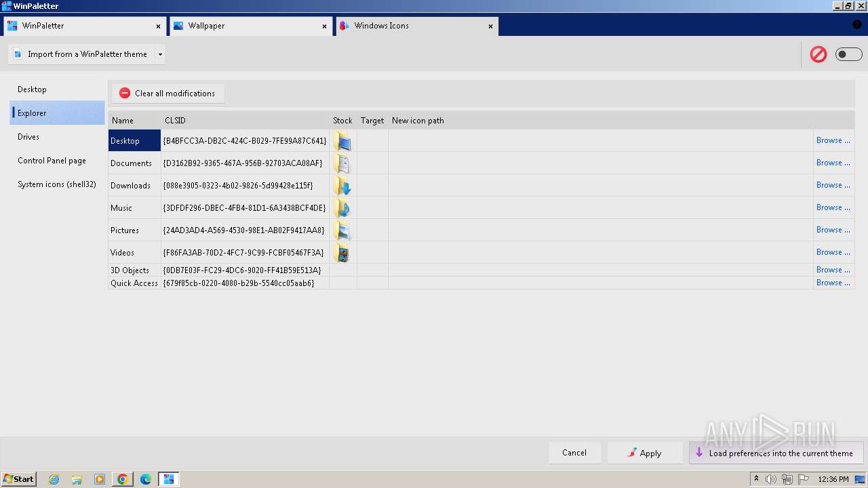
Task: Click the Action Center flag tray icon
Action: [x=804, y=479]
